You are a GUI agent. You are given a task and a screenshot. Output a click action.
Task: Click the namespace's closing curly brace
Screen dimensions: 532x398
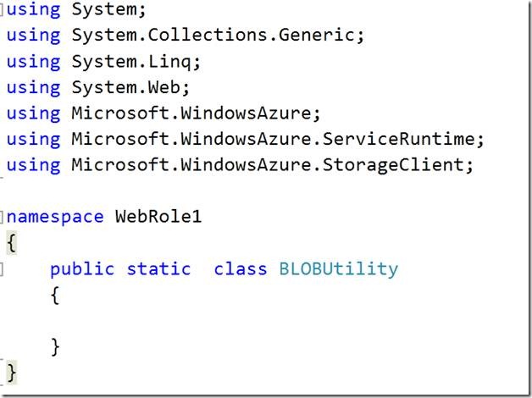[11, 373]
